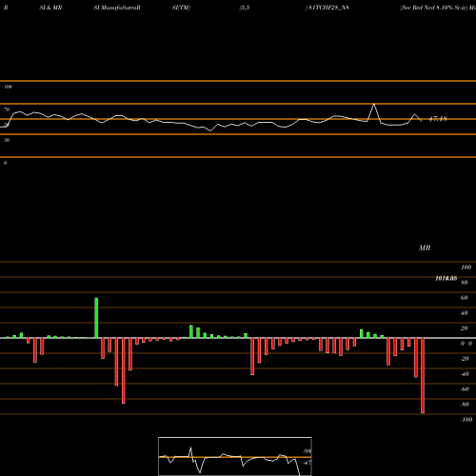Click the MR axis label -40

pos(465,374)
